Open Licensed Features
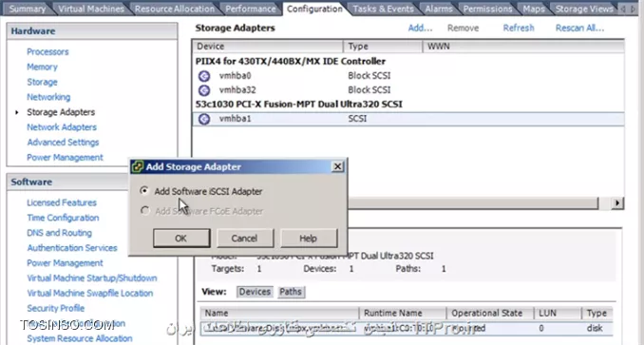The height and width of the screenshot is (345, 644). 62,202
